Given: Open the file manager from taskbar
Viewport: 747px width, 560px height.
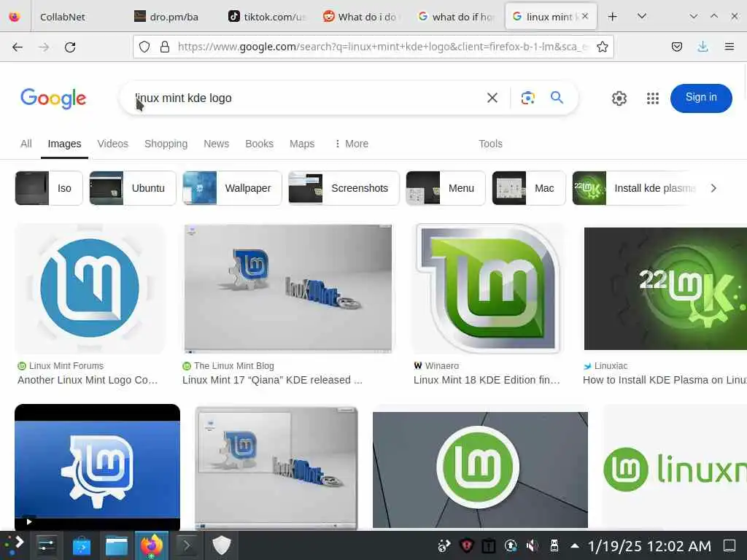Looking at the screenshot, I should (117, 545).
